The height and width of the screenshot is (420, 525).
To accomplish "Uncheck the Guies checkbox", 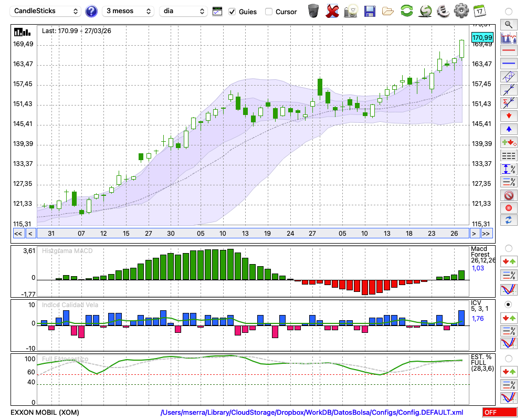I will (232, 12).
